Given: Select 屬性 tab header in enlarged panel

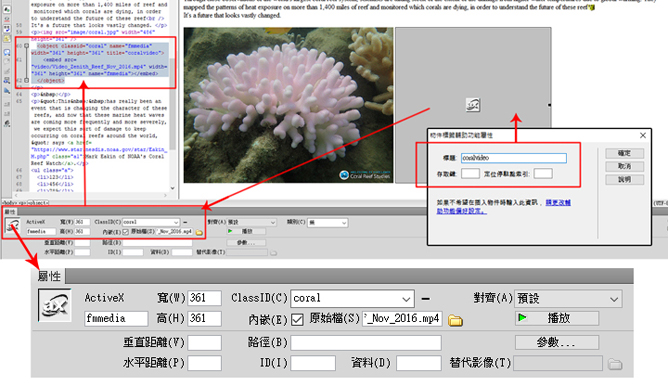Looking at the screenshot, I should coord(49,276).
